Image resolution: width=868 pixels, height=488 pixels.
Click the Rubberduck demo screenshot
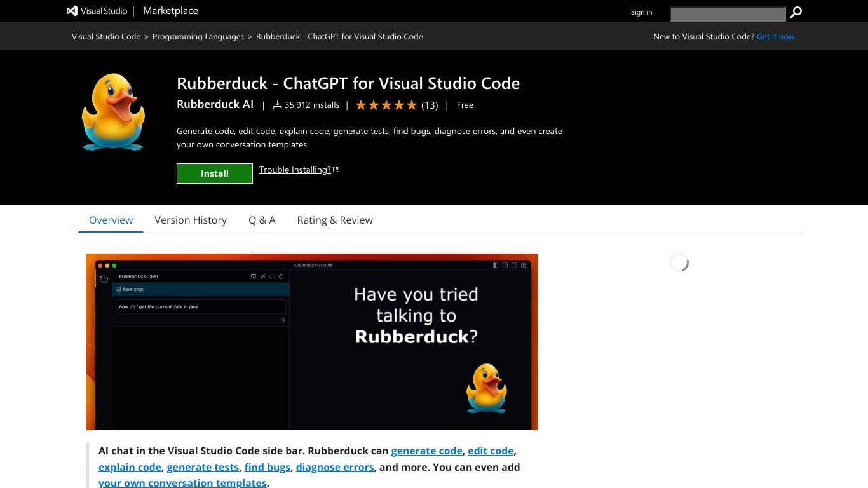tap(312, 342)
